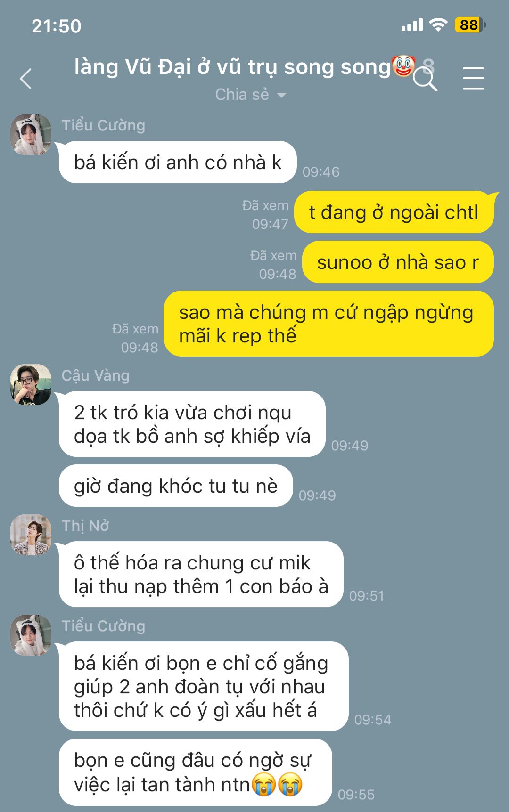
Task: Expand the Chia sẻ dropdown arrow
Action: pyautogui.click(x=281, y=95)
